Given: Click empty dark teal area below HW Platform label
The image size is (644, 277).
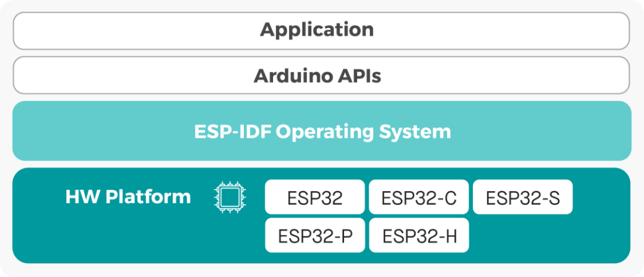Looking at the screenshot, I should click(x=128, y=236).
